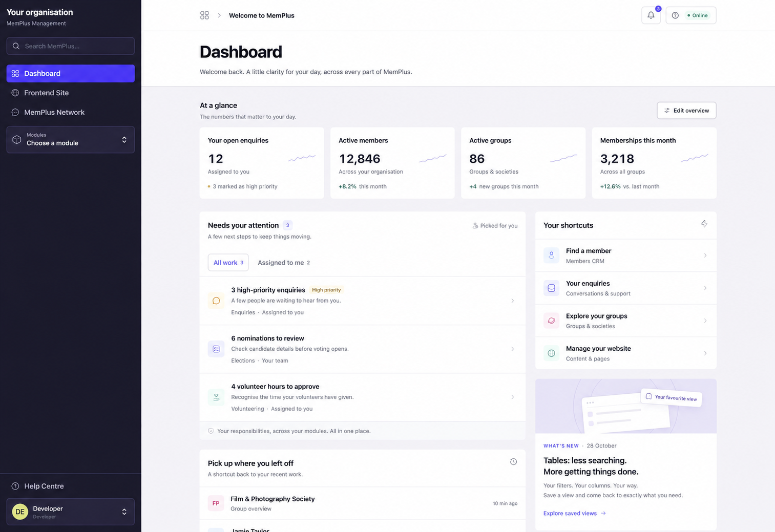The image size is (775, 532).
Task: Click the FP avatar for Film & Photography Society
Action: 216,503
